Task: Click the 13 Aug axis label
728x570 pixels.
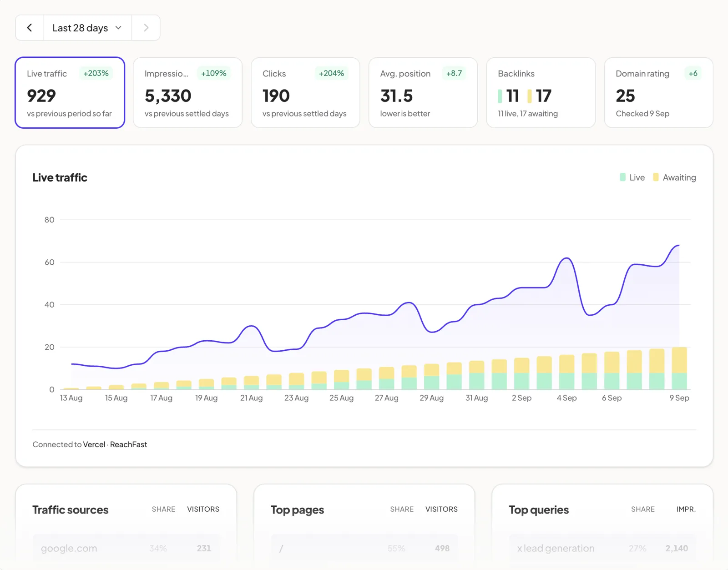Action: click(x=71, y=398)
